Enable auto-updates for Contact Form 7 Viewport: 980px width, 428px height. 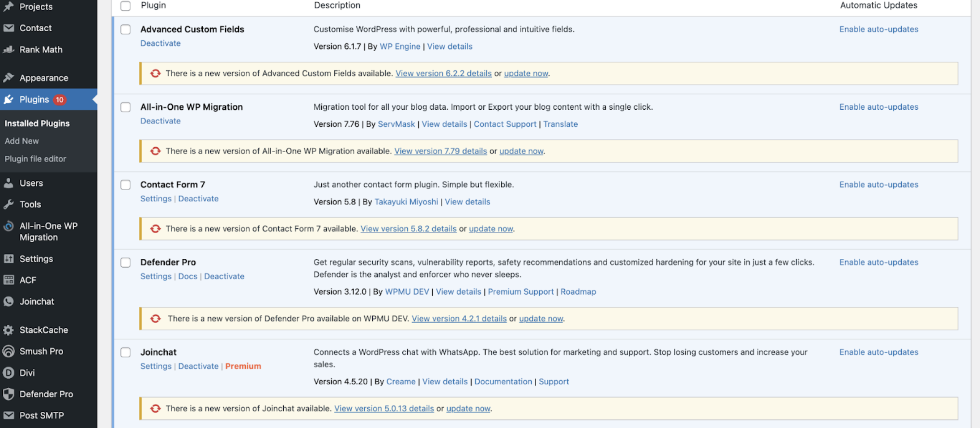[x=879, y=184]
